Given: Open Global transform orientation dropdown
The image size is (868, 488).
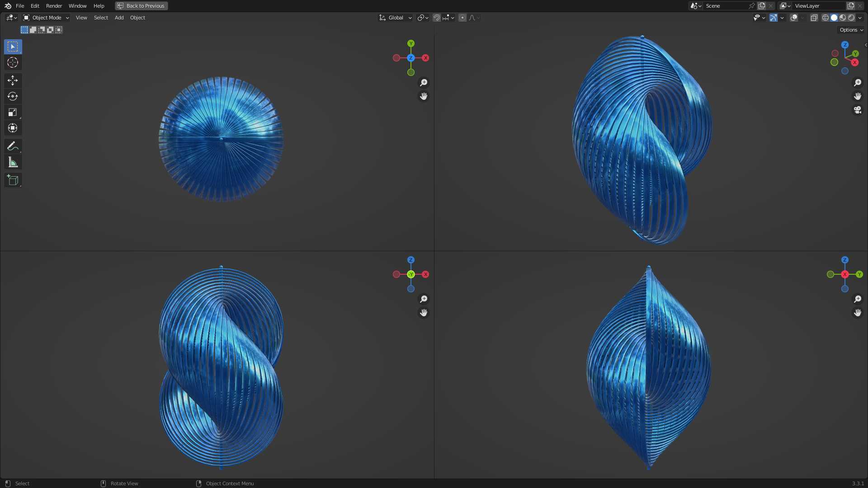Looking at the screenshot, I should tap(396, 18).
